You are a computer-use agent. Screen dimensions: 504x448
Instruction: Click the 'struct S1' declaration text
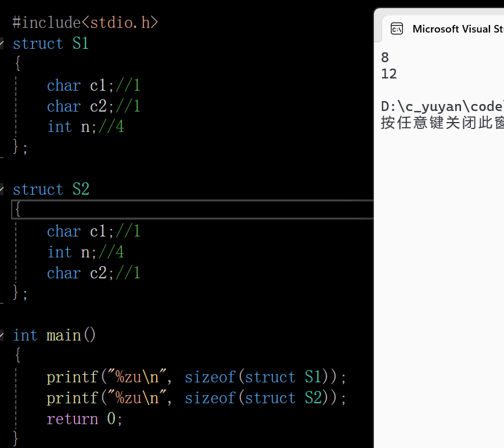(x=51, y=44)
